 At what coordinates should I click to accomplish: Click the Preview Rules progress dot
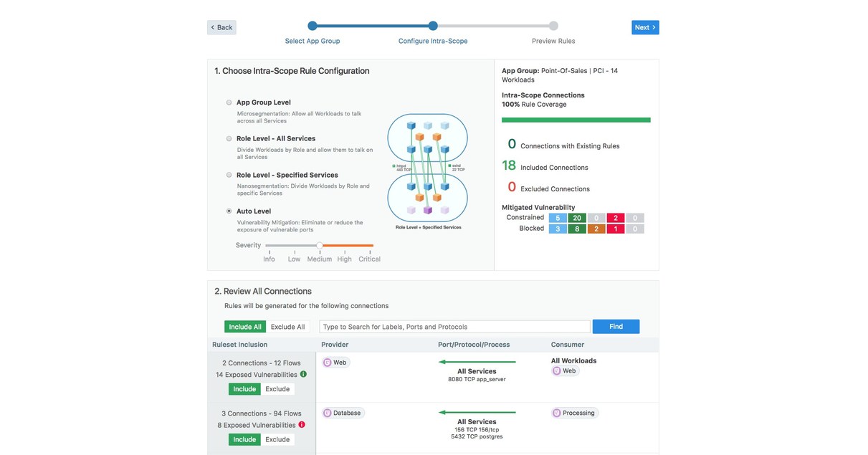coord(553,25)
